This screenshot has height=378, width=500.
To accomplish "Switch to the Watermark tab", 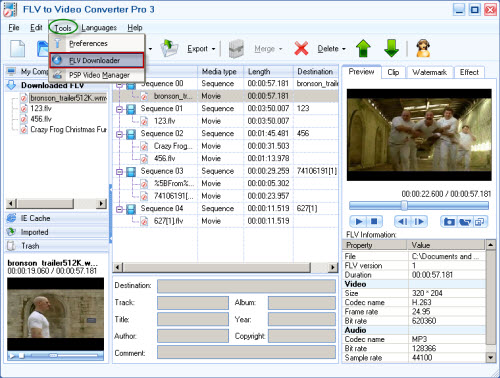I will click(x=429, y=72).
